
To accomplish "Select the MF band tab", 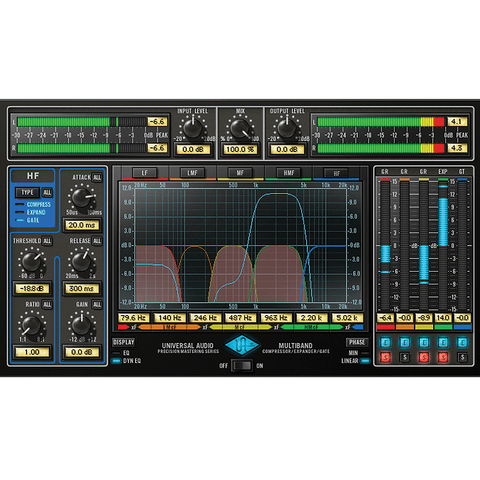I will click(240, 173).
